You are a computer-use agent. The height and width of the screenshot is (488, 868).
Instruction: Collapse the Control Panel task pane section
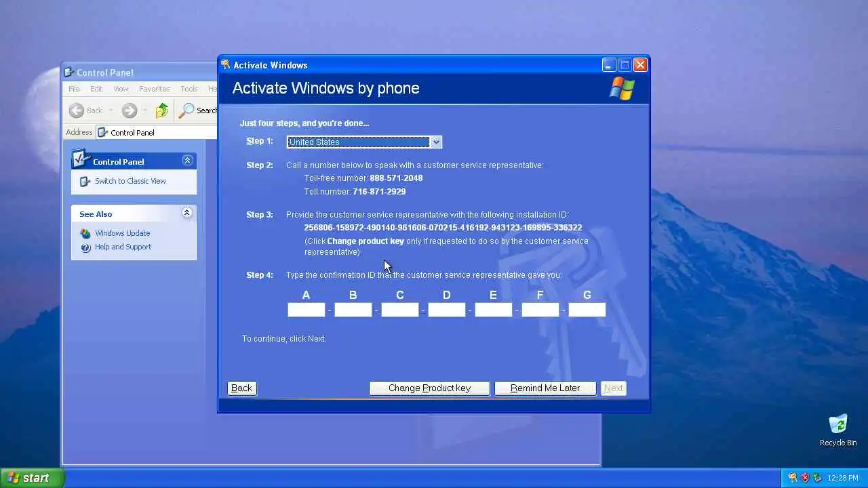coord(188,161)
